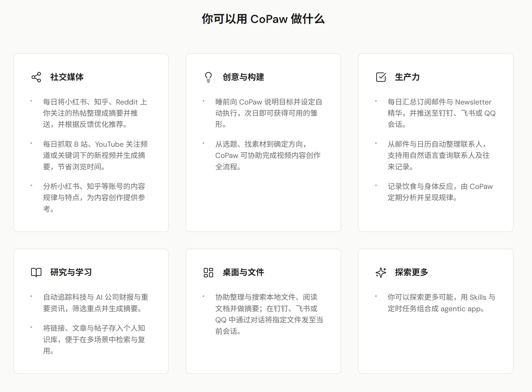532x392 pixels.
Task: Click the bullet about B 站、YouTube 新视频
Action: [95, 155]
